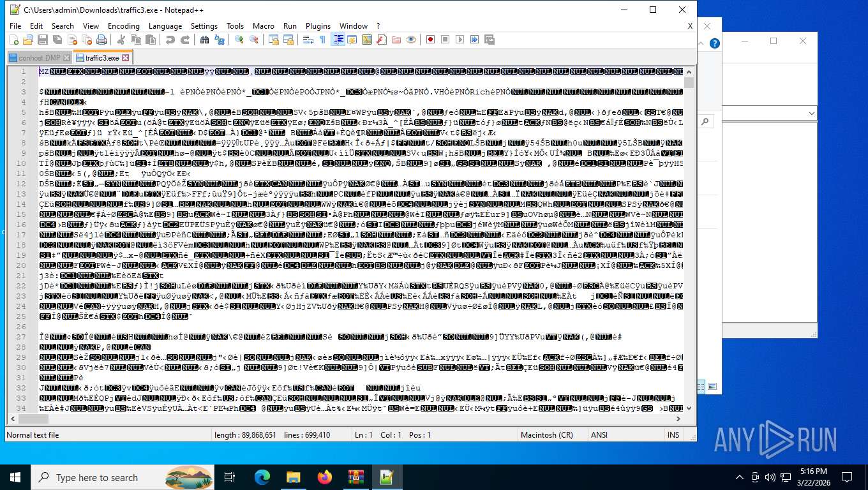This screenshot has height=490, width=868.
Task: Click the Paste toolbar icon
Action: tap(150, 40)
